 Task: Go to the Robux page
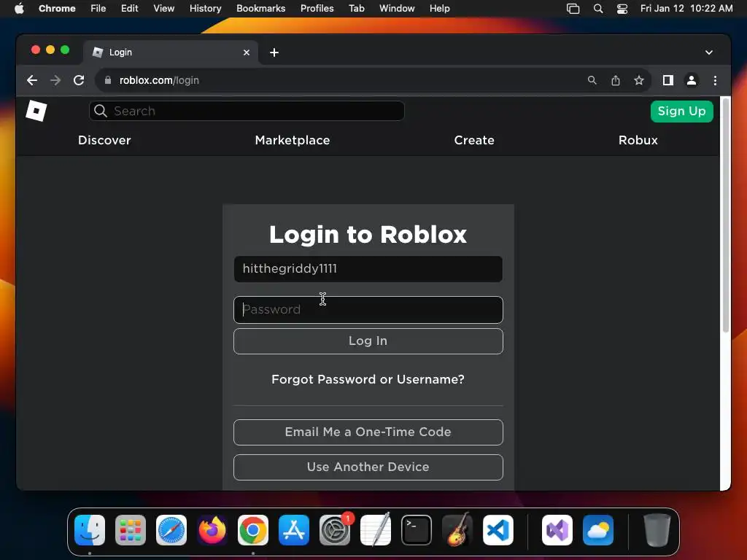coord(638,140)
